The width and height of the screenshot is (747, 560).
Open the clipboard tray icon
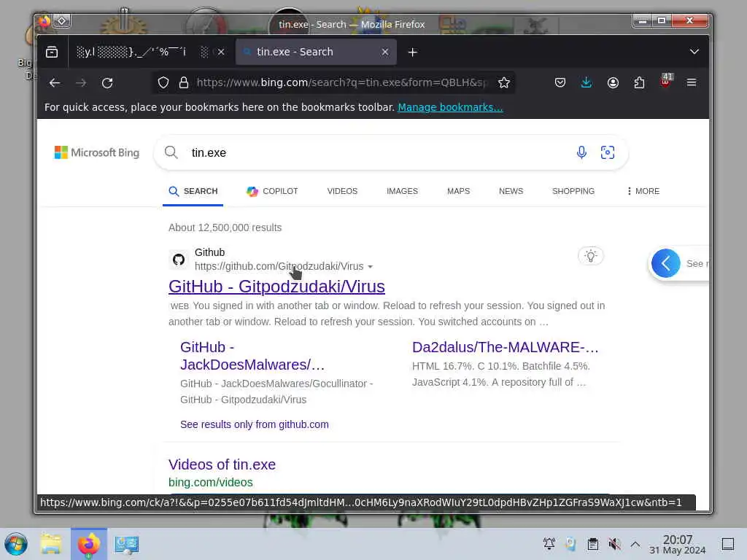point(592,544)
